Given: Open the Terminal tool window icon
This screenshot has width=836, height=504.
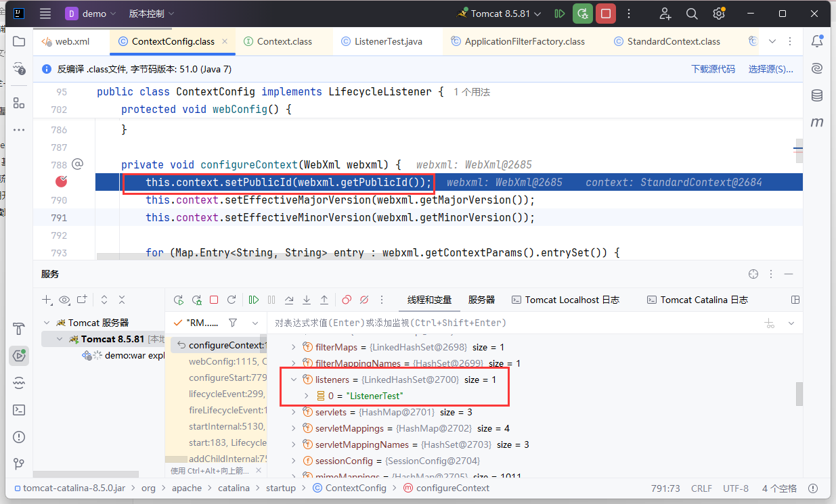Looking at the screenshot, I should click(19, 410).
